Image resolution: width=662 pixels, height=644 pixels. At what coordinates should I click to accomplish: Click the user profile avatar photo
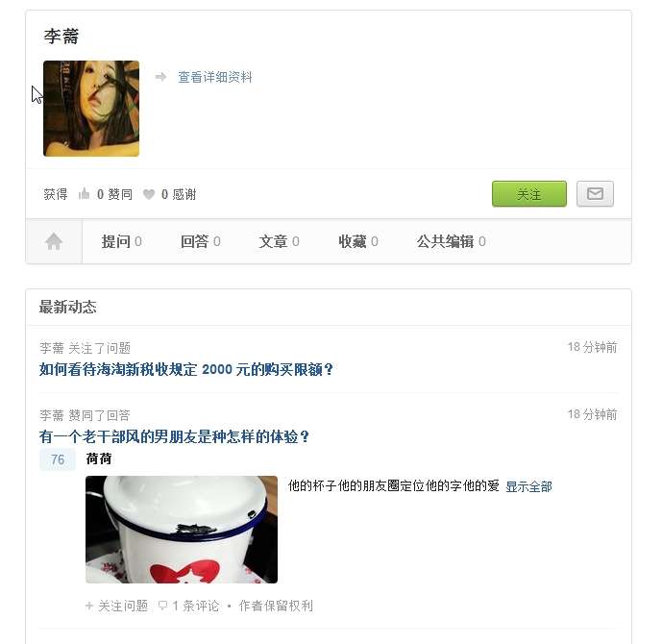(x=91, y=109)
